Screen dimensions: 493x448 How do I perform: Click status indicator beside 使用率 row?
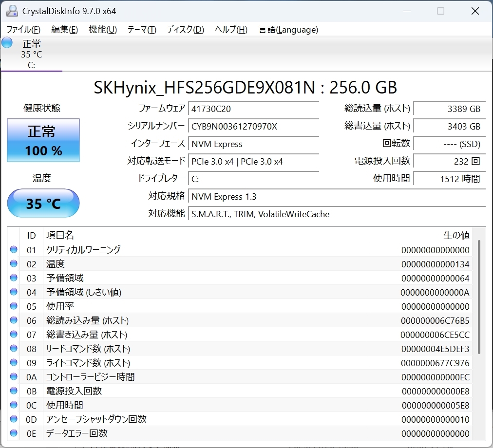tap(13, 306)
